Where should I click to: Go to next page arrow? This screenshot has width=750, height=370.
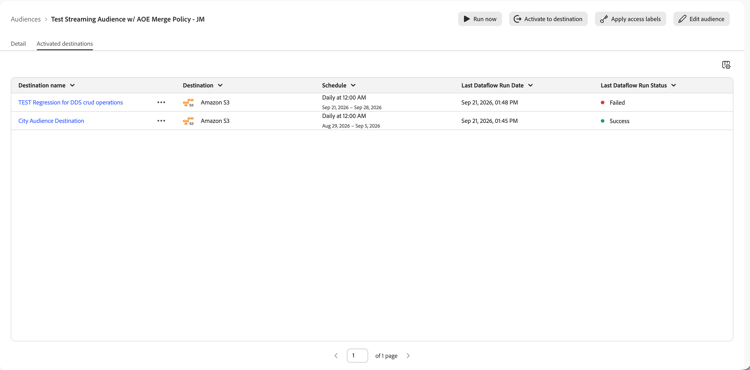(408, 356)
